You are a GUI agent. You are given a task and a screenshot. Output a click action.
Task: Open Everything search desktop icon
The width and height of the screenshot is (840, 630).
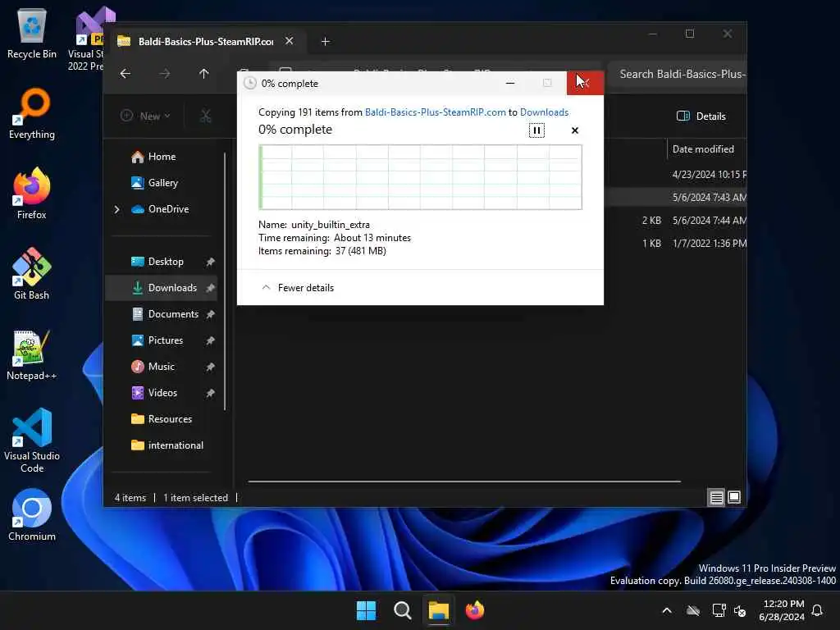pyautogui.click(x=32, y=113)
